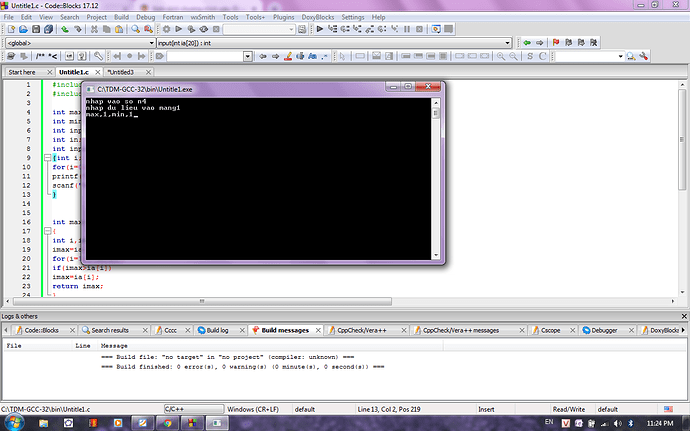Expand the build target dropdown
690x431 pixels.
click(x=298, y=30)
